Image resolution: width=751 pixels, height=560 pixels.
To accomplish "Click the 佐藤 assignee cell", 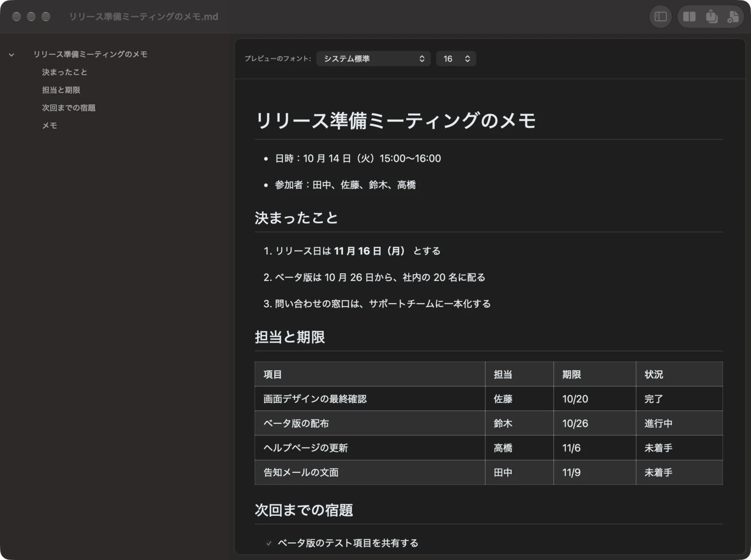I will point(519,399).
